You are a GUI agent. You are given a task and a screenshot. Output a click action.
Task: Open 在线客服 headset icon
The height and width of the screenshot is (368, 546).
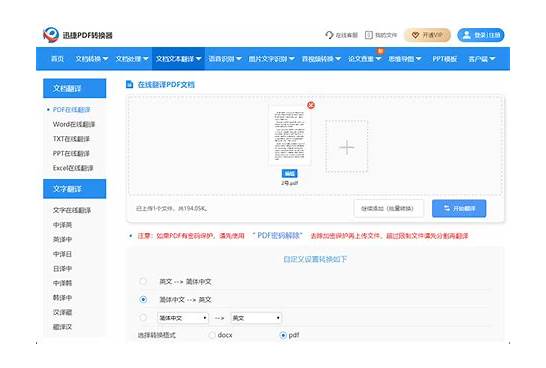point(329,35)
